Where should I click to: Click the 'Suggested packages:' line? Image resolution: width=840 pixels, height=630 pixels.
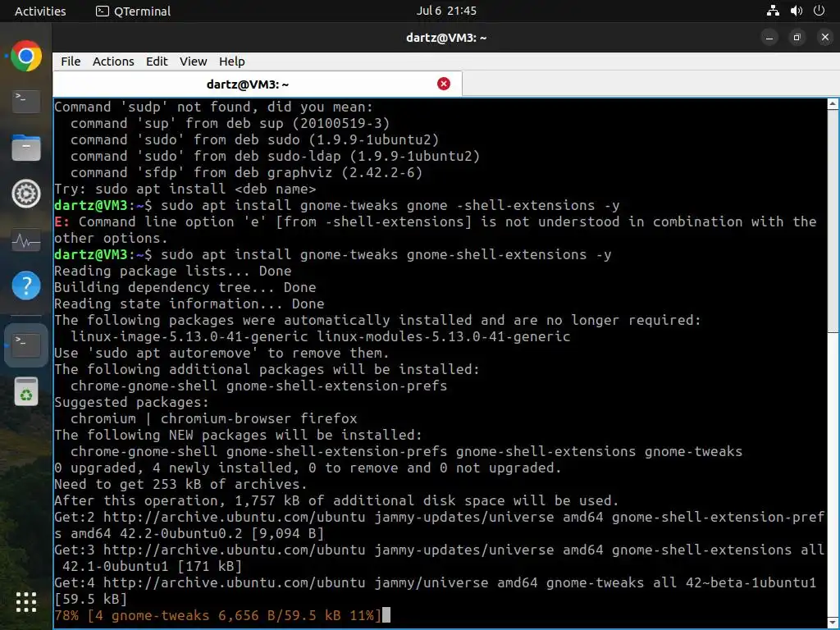coord(131,402)
